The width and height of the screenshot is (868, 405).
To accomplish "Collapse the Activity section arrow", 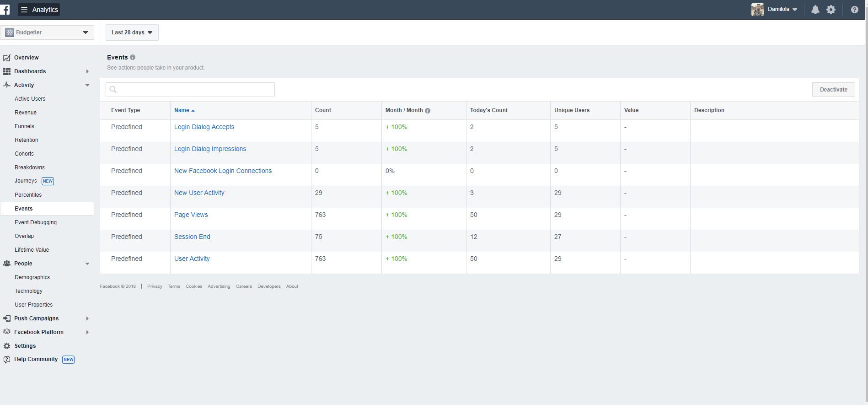I will coord(87,85).
